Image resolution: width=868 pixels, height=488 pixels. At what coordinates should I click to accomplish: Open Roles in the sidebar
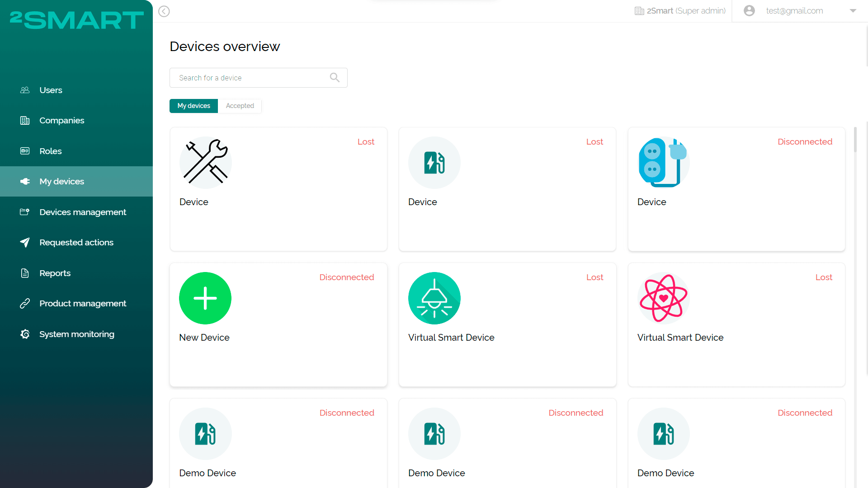click(76, 151)
